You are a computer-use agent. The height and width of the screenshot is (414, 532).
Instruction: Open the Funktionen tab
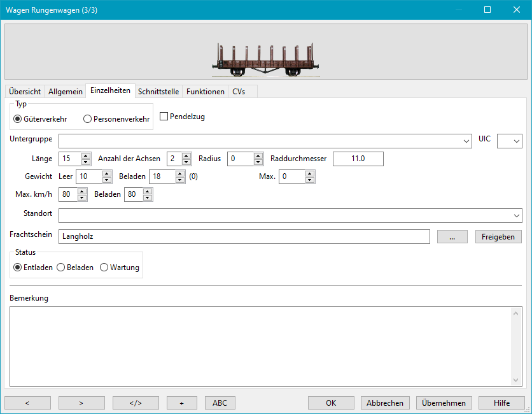(205, 92)
